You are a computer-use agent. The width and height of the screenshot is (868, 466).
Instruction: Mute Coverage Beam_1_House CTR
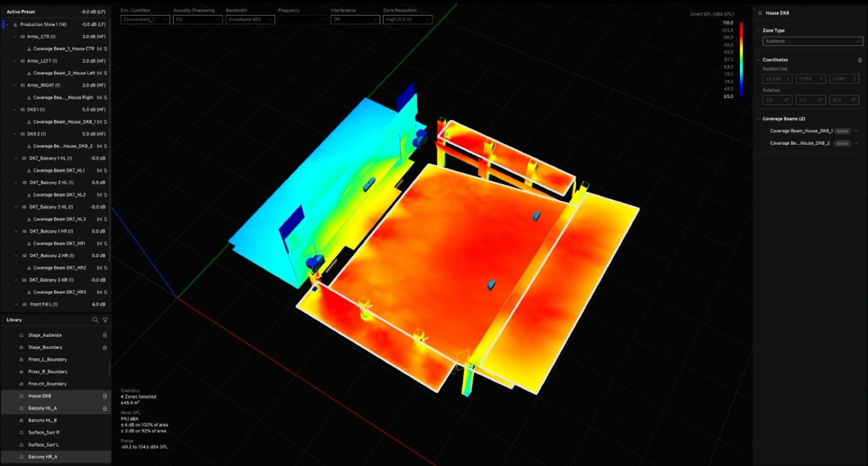99,49
